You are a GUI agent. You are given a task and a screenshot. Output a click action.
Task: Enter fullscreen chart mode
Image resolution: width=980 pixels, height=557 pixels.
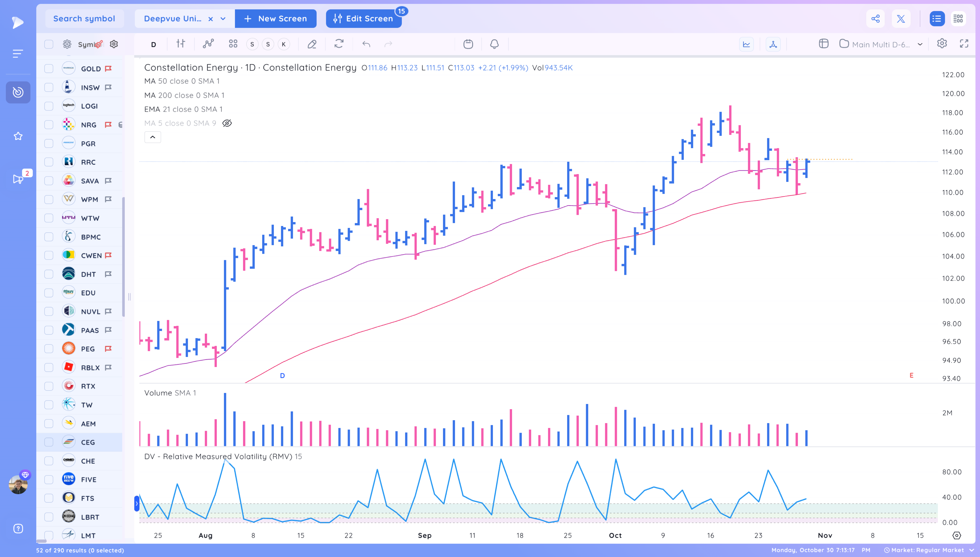964,44
